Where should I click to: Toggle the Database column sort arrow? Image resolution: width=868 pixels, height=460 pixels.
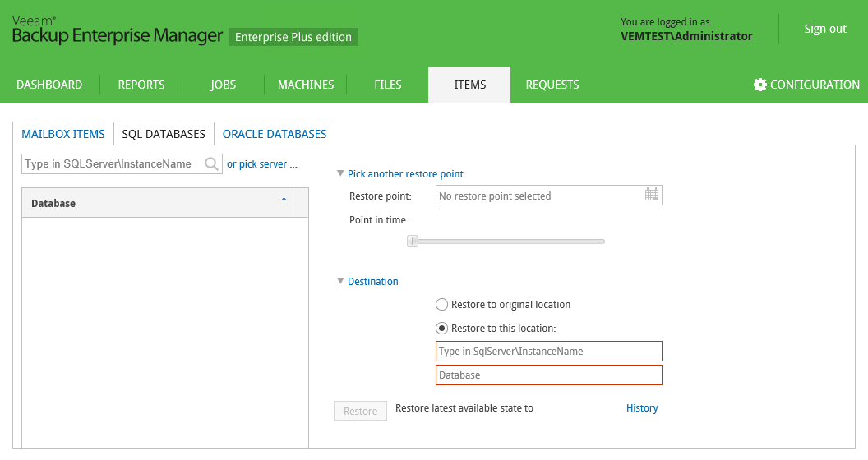coord(284,202)
